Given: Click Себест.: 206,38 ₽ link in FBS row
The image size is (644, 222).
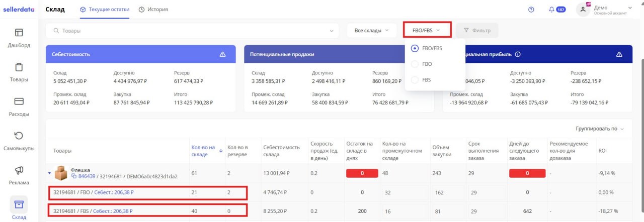Looking at the screenshot, I should coord(114,211).
